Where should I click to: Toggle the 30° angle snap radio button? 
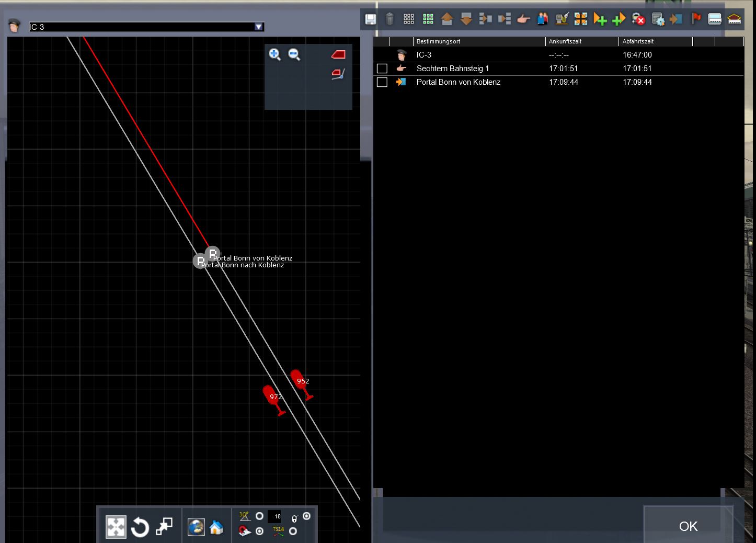pos(259,516)
